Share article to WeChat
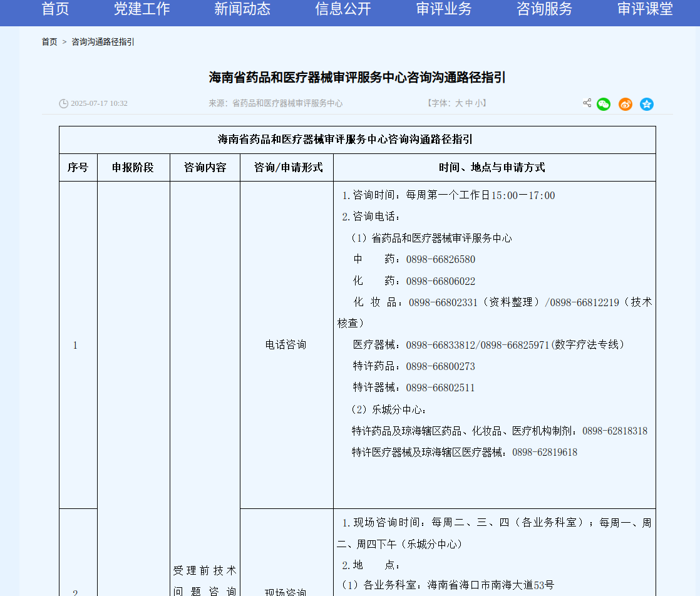This screenshot has height=596, width=700. point(604,104)
